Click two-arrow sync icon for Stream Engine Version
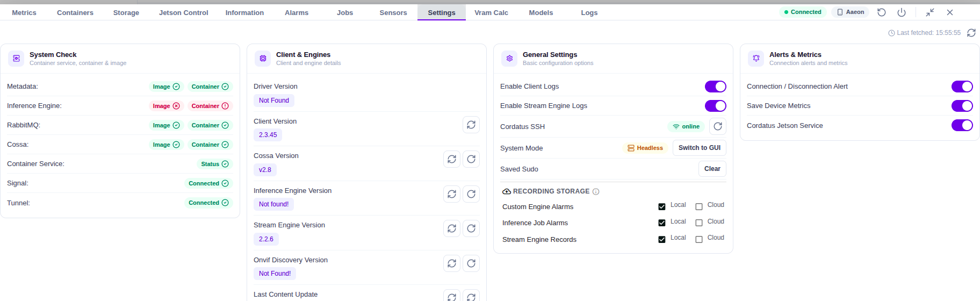This screenshot has height=301, width=980. [452, 228]
